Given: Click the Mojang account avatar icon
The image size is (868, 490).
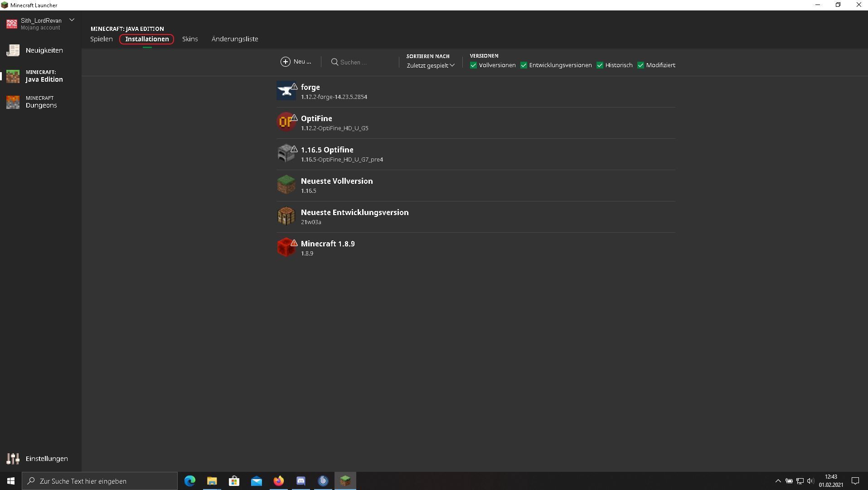Looking at the screenshot, I should coord(12,24).
